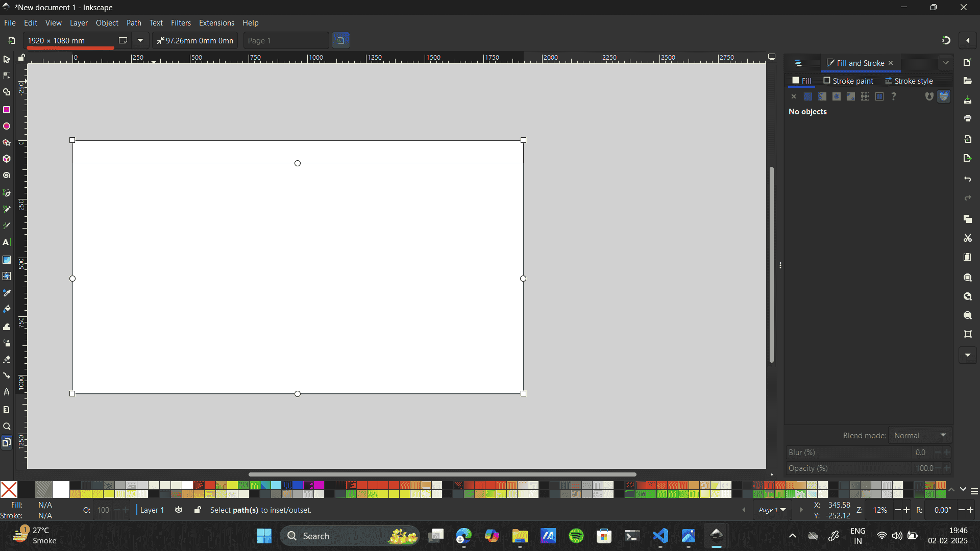Select the Zoom tool

click(7, 427)
